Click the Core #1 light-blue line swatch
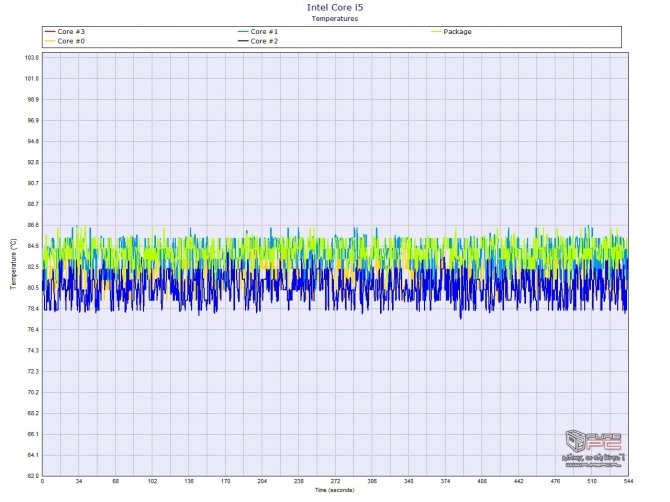The height and width of the screenshot is (502, 670). 243,32
